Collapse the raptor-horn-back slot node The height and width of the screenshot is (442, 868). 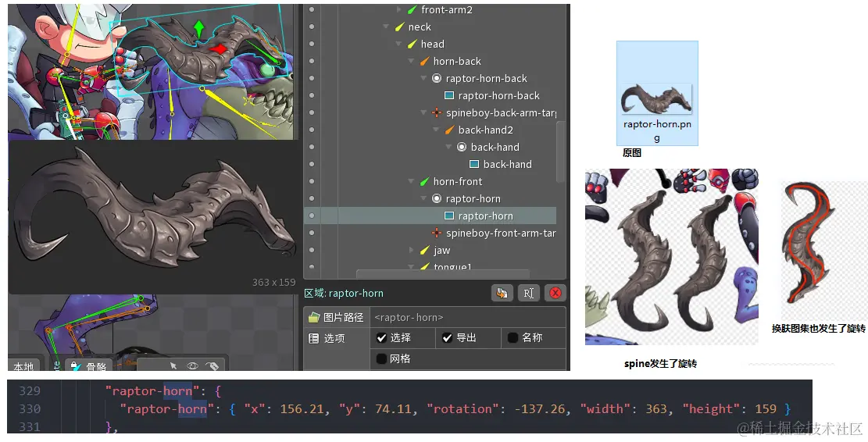[423, 79]
